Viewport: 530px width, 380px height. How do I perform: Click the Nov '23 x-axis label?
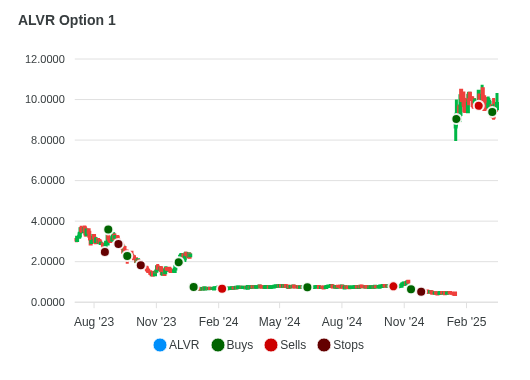[x=156, y=322]
